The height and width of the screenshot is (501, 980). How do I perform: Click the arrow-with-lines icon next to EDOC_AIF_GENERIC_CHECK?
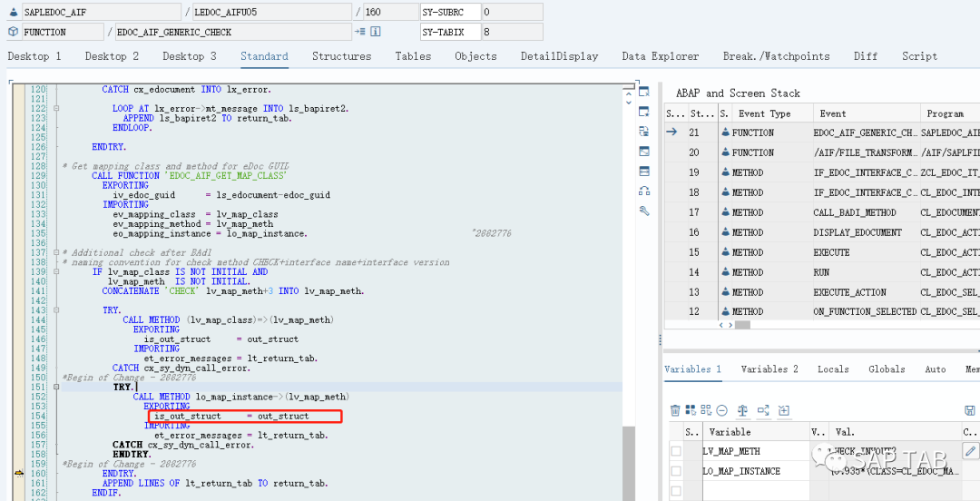[x=360, y=31]
